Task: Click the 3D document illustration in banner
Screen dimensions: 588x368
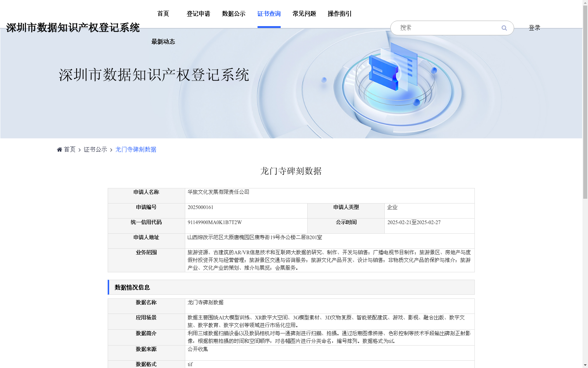Action: pyautogui.click(x=393, y=66)
